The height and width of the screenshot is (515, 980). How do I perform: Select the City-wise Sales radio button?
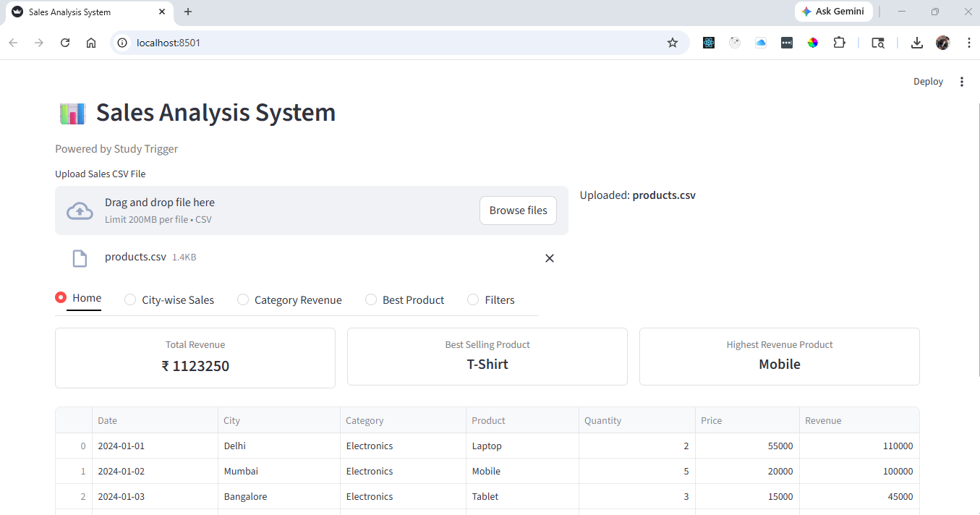(129, 299)
